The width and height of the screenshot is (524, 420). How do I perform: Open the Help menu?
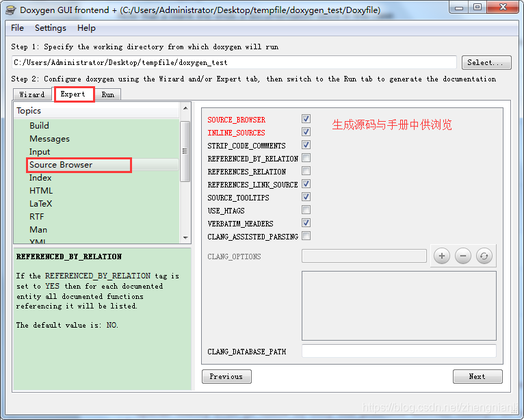[86, 28]
